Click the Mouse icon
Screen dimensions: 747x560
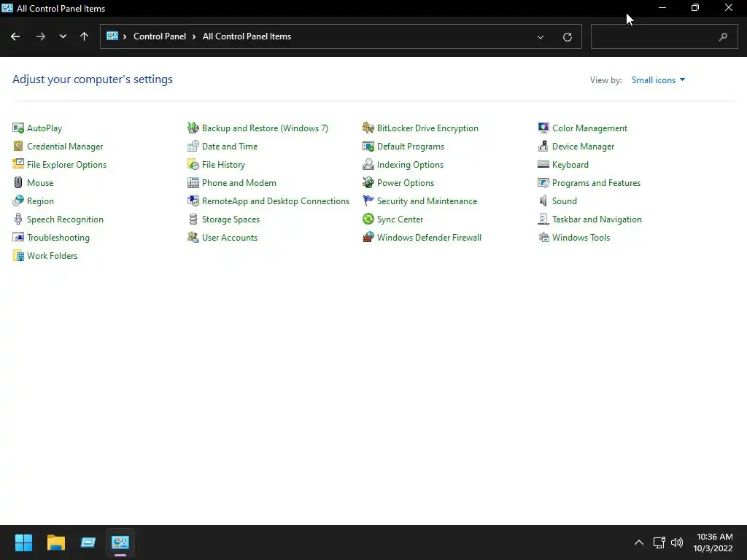click(18, 182)
